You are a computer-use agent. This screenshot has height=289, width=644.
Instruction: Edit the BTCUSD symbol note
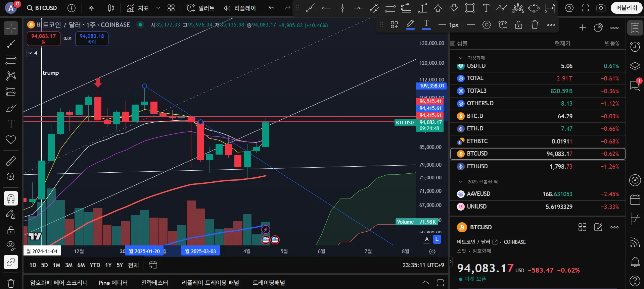(598, 227)
